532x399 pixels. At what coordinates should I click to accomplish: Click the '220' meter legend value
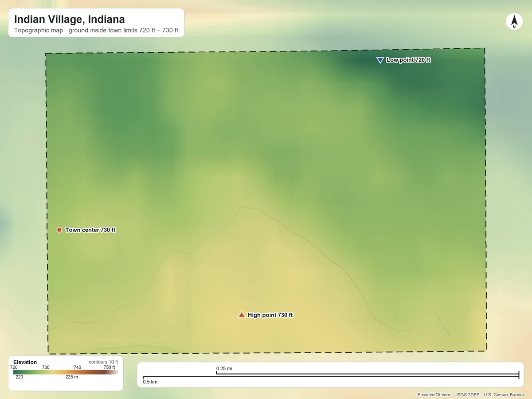(20, 377)
